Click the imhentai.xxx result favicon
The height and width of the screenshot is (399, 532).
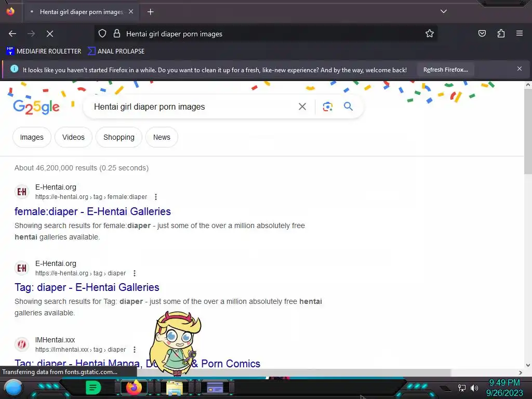pyautogui.click(x=22, y=344)
